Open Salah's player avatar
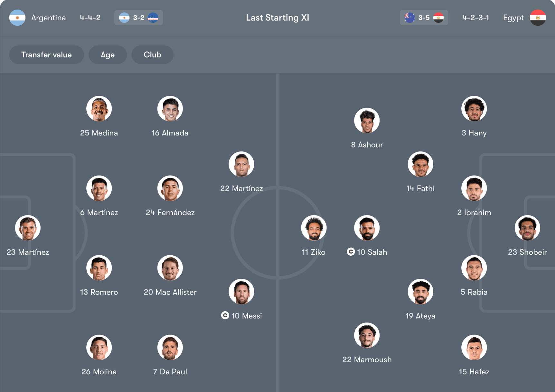This screenshot has height=392, width=555. (367, 228)
